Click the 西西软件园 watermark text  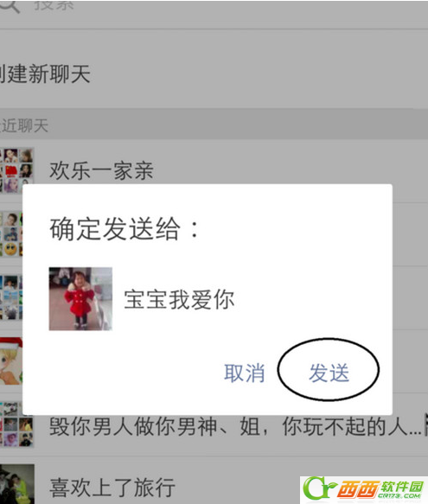coord(380,490)
